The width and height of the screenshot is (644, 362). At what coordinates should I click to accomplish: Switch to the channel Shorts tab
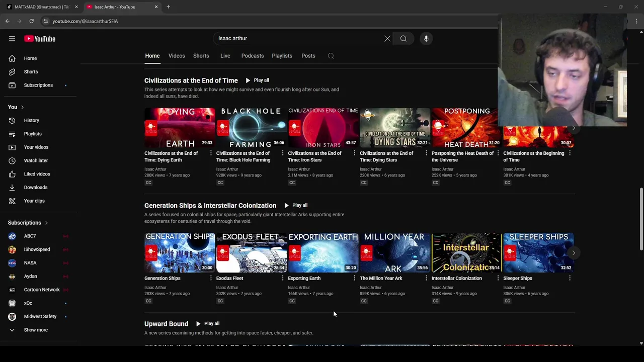(201, 56)
